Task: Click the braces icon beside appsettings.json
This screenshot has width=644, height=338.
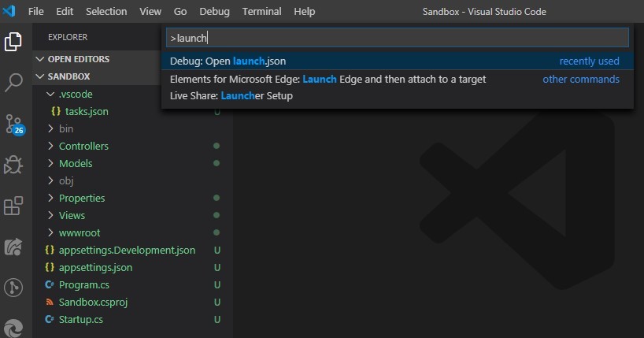Action: tap(50, 267)
